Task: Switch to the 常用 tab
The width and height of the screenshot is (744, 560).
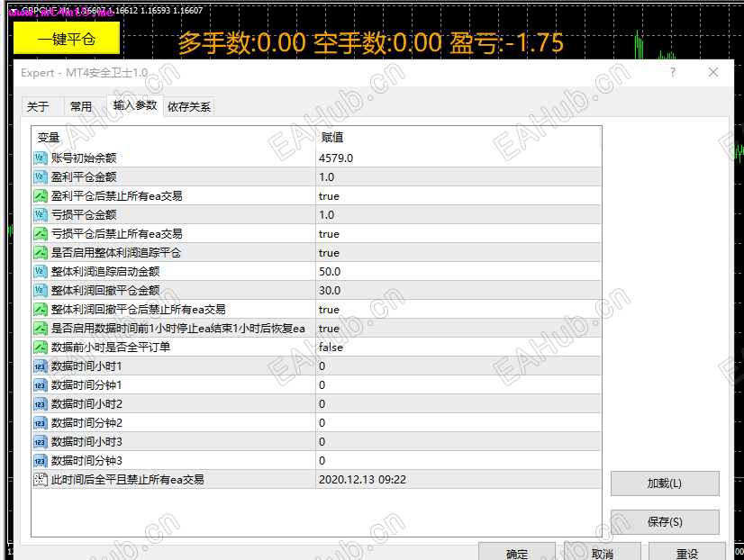Action: tap(81, 105)
